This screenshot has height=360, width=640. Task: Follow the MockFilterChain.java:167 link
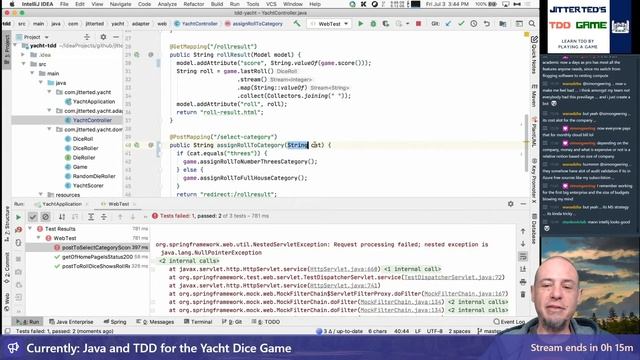pos(464,293)
